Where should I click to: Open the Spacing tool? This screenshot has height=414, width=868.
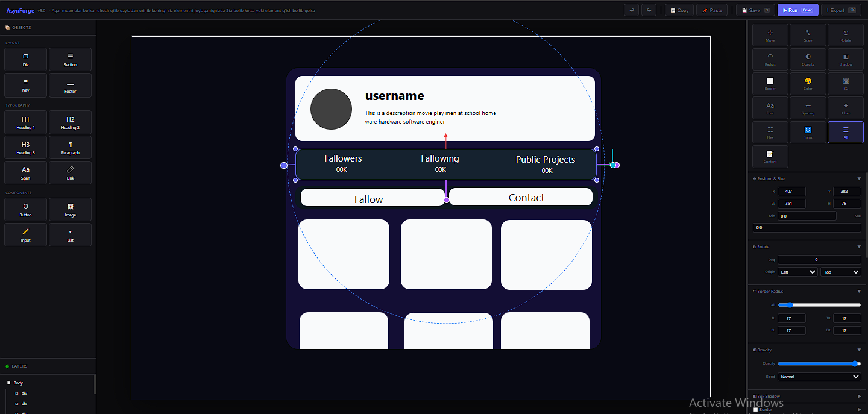click(808, 108)
